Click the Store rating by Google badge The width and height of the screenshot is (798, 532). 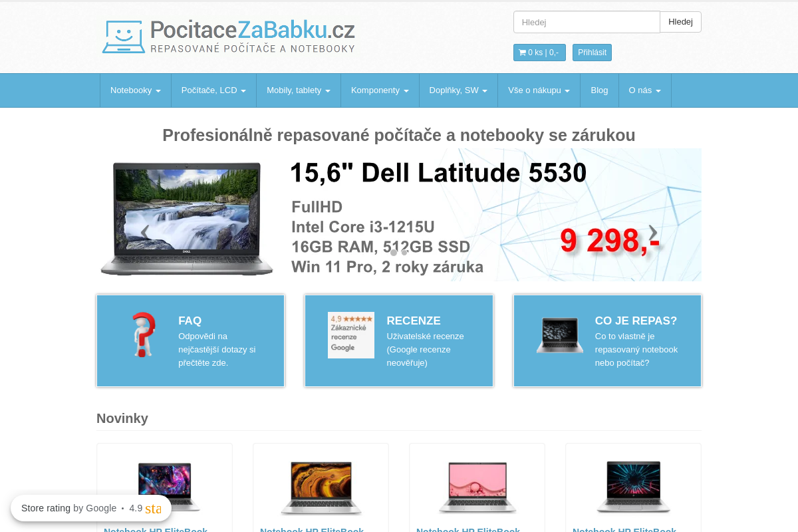click(x=91, y=508)
